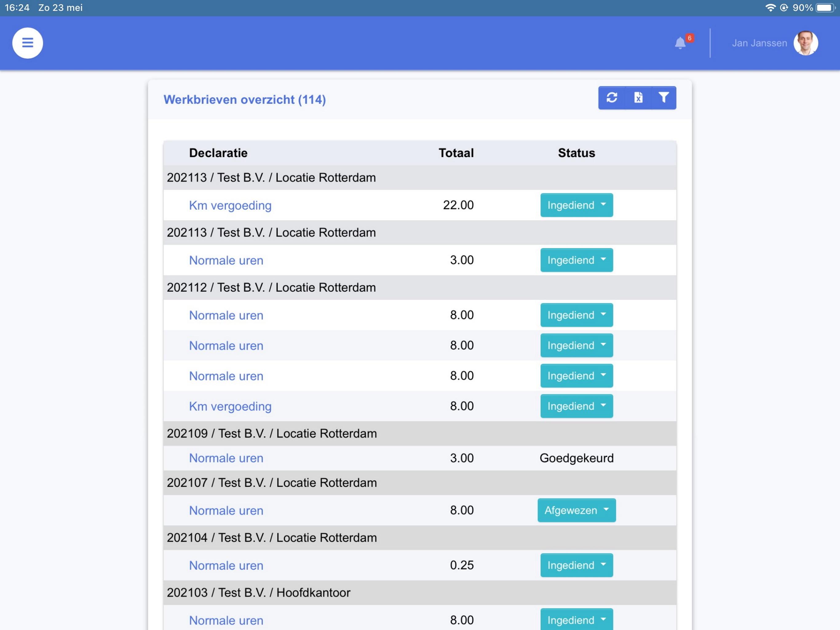
Task: Open the hamburger menu button
Action: pyautogui.click(x=27, y=43)
